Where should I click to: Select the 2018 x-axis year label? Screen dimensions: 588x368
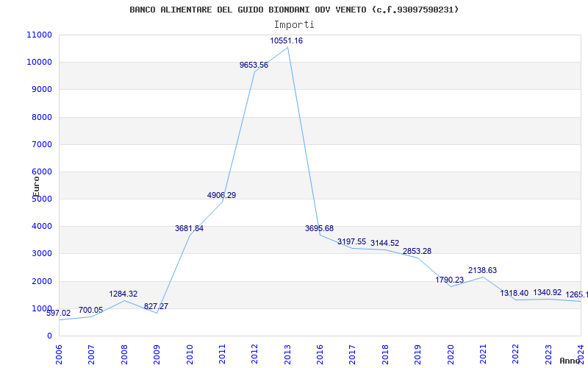(385, 355)
